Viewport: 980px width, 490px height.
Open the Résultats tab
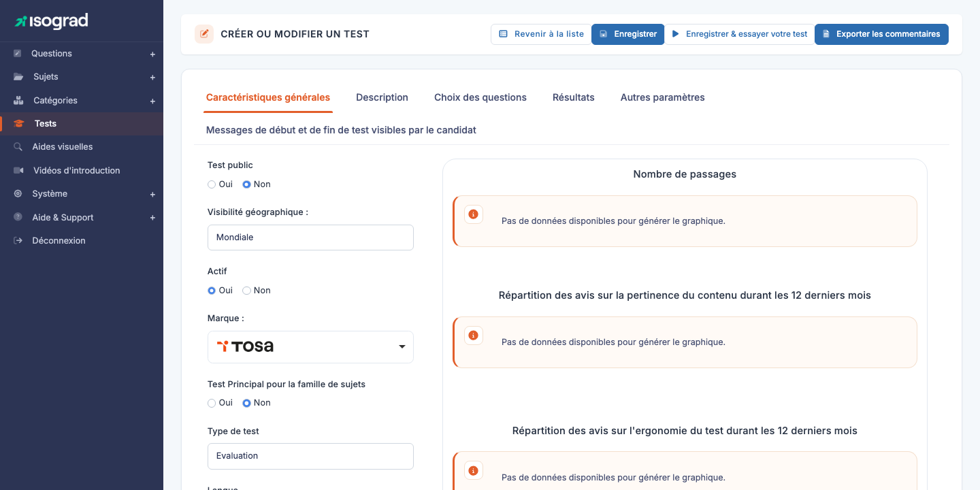click(x=574, y=97)
